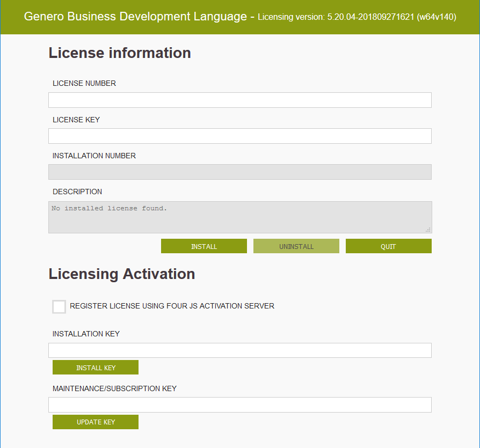Click the INSTALL KEY button
Viewport: 480px width, 448px height.
tap(96, 368)
